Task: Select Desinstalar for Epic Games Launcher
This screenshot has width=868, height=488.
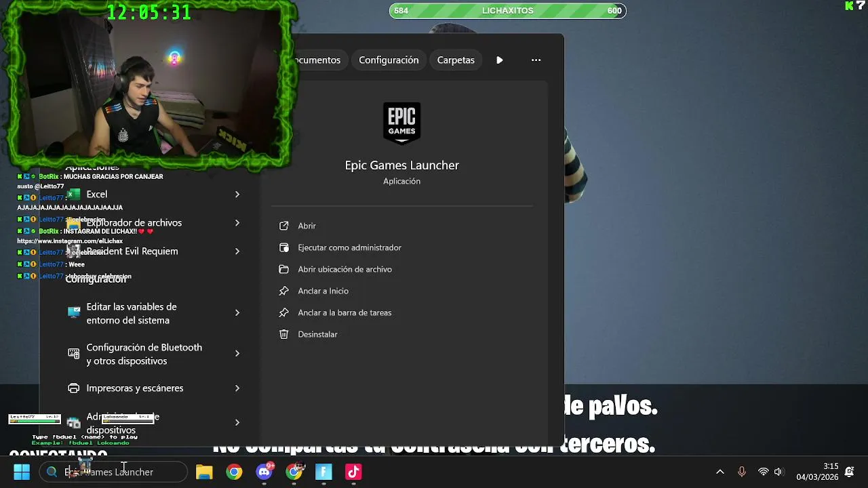Action: [401, 334]
